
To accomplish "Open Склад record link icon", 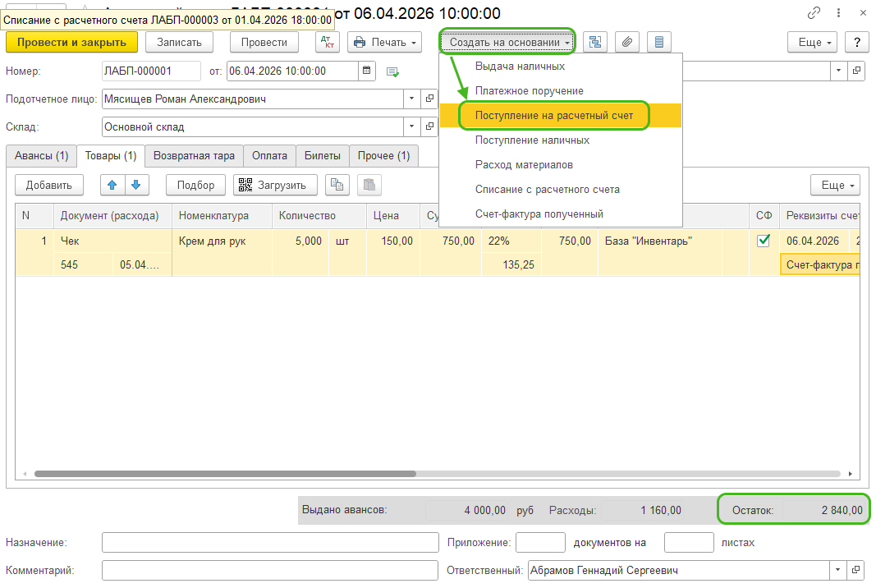I will click(429, 126).
